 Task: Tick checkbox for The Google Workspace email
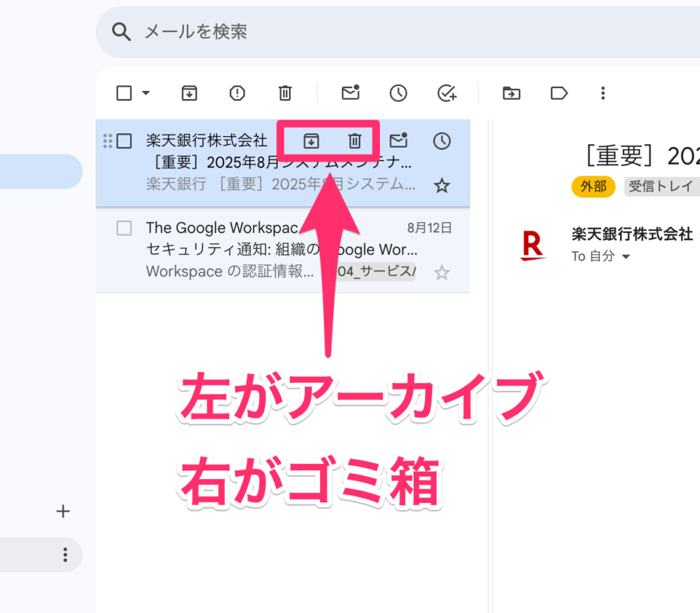point(124,228)
